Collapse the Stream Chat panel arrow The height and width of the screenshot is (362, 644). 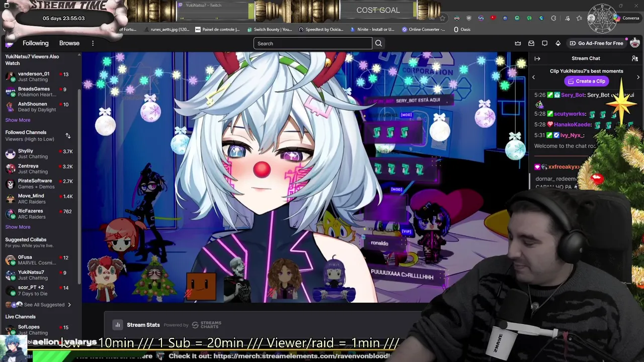[537, 59]
